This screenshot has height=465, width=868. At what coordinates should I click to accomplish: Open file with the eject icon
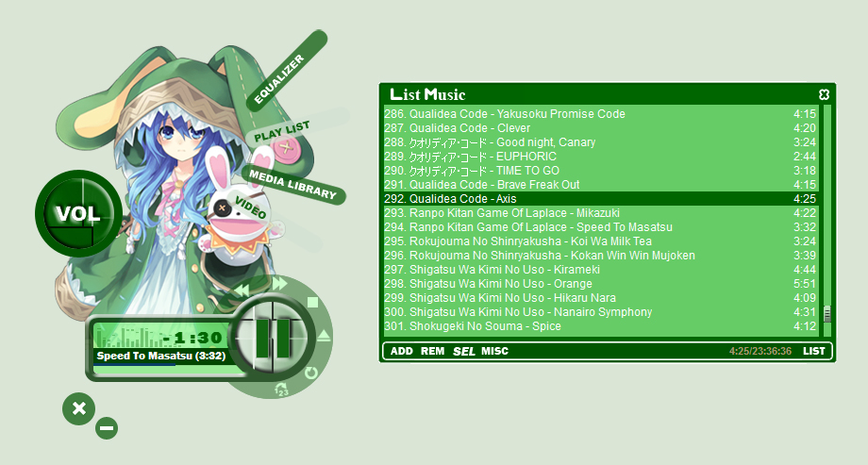325,335
